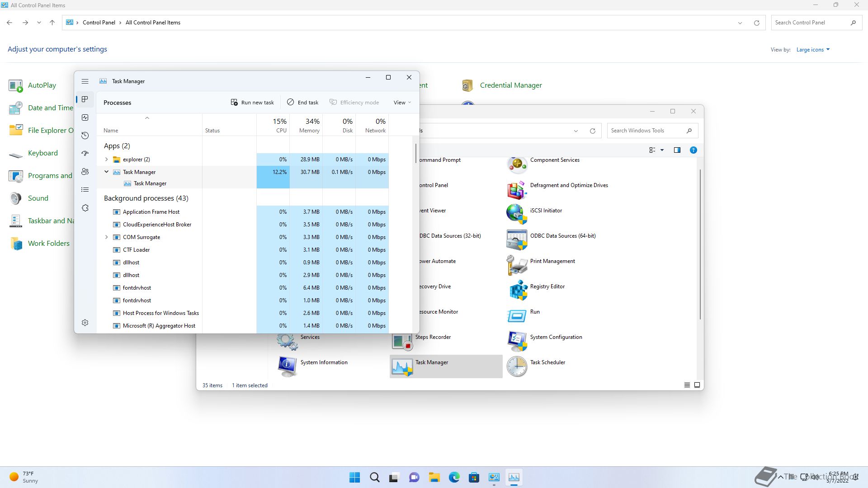Viewport: 868px width, 488px height.
Task: Select Microsoft (R) Aggregator Host row
Action: pos(243,326)
